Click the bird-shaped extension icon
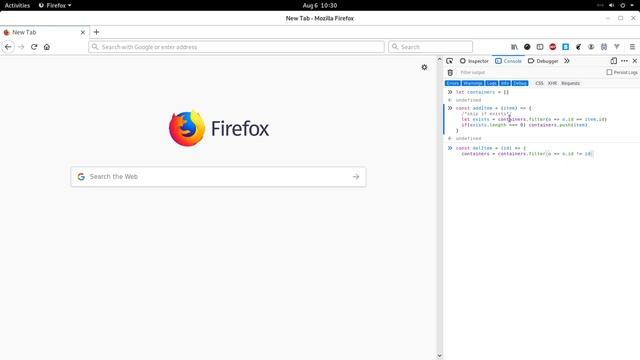This screenshot has height=360, width=640. (x=578, y=47)
